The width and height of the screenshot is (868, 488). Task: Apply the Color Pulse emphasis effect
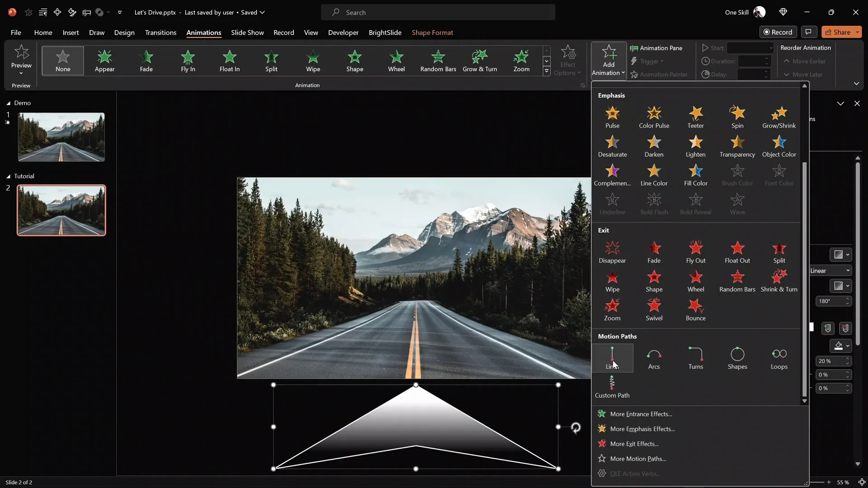click(x=654, y=117)
